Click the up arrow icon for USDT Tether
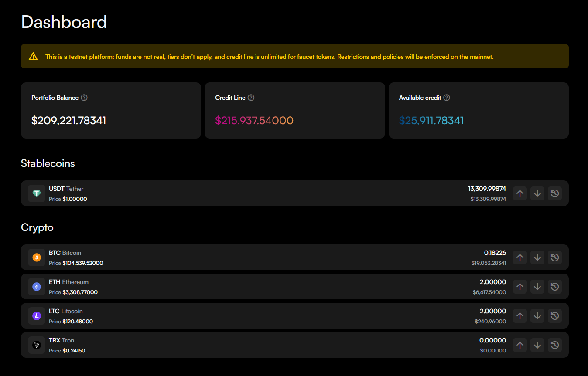 click(x=520, y=193)
